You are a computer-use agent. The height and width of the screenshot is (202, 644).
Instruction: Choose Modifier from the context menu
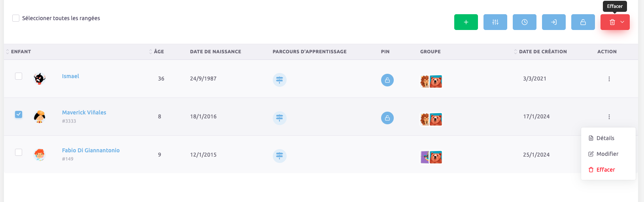607,154
